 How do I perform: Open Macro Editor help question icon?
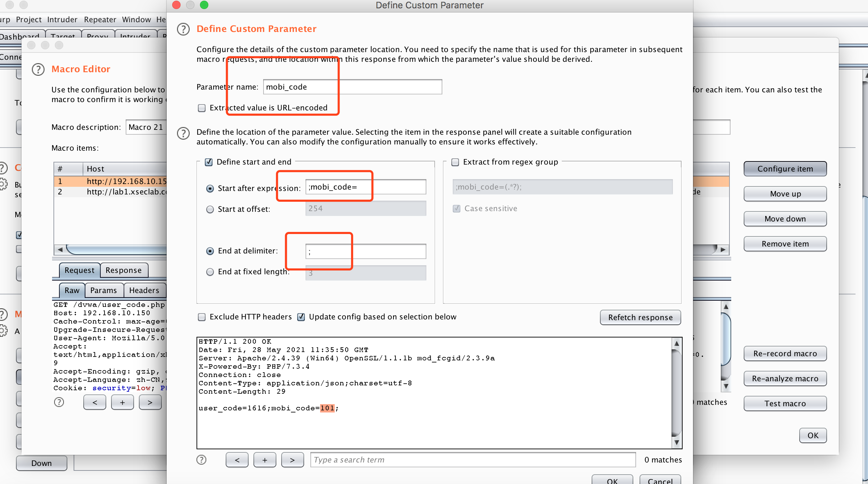(x=38, y=69)
